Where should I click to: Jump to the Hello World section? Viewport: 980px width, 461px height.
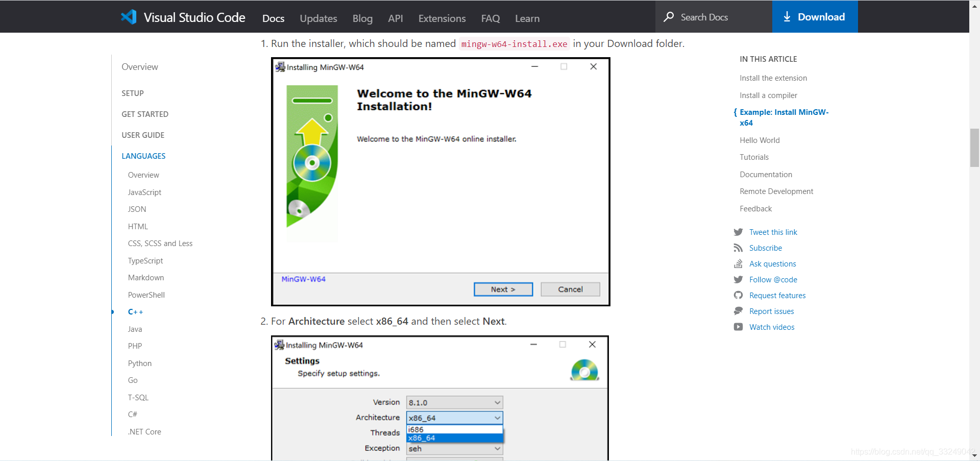759,140
